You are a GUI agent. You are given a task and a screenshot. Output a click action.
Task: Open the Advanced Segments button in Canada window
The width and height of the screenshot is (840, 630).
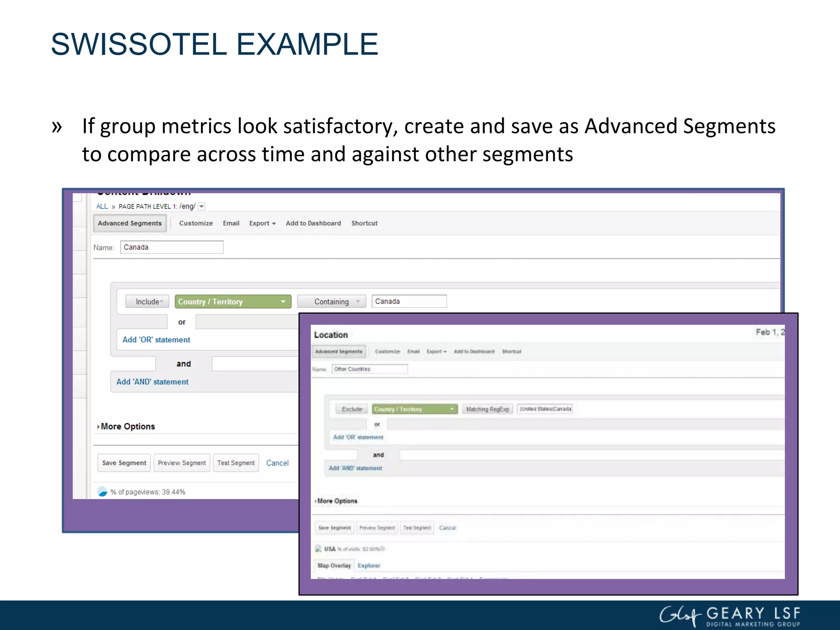tap(130, 223)
